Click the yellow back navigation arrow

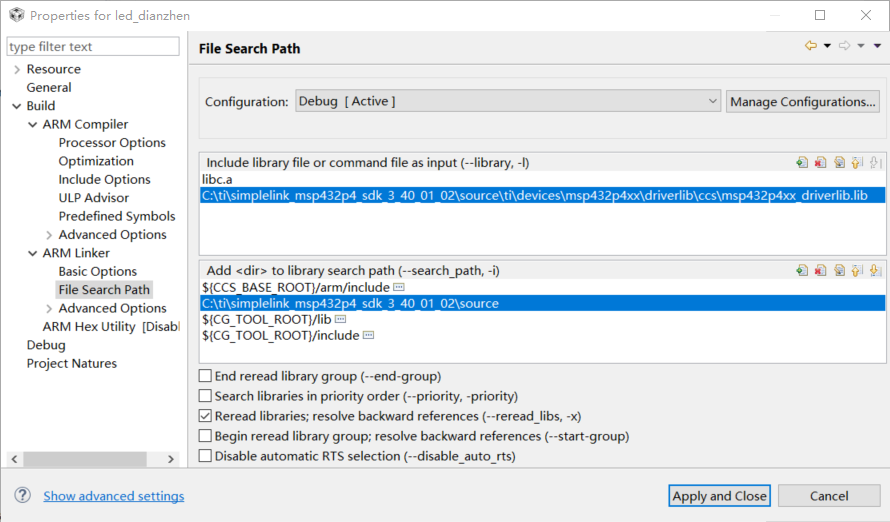pyautogui.click(x=811, y=46)
